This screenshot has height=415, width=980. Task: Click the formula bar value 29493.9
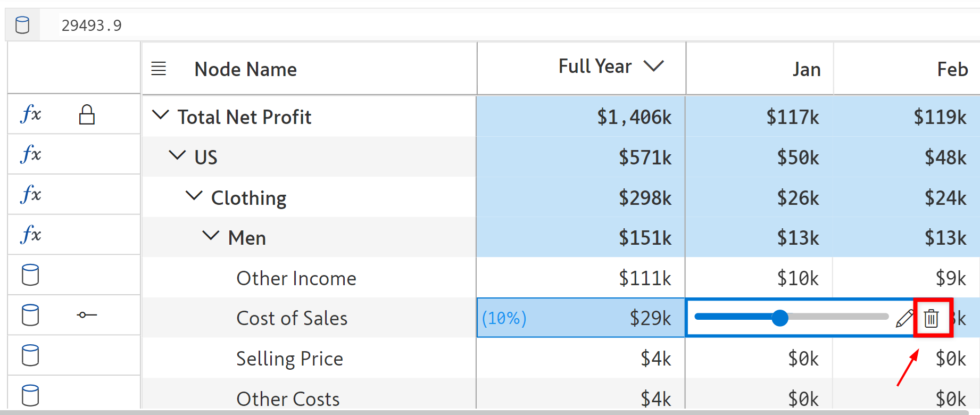point(92,26)
